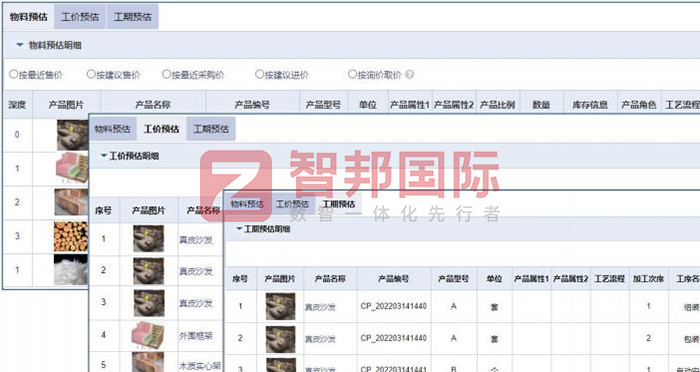The image size is (700, 372).
Task: Open row 5 wood thumbnail in 工价预估 table
Action: (148, 363)
